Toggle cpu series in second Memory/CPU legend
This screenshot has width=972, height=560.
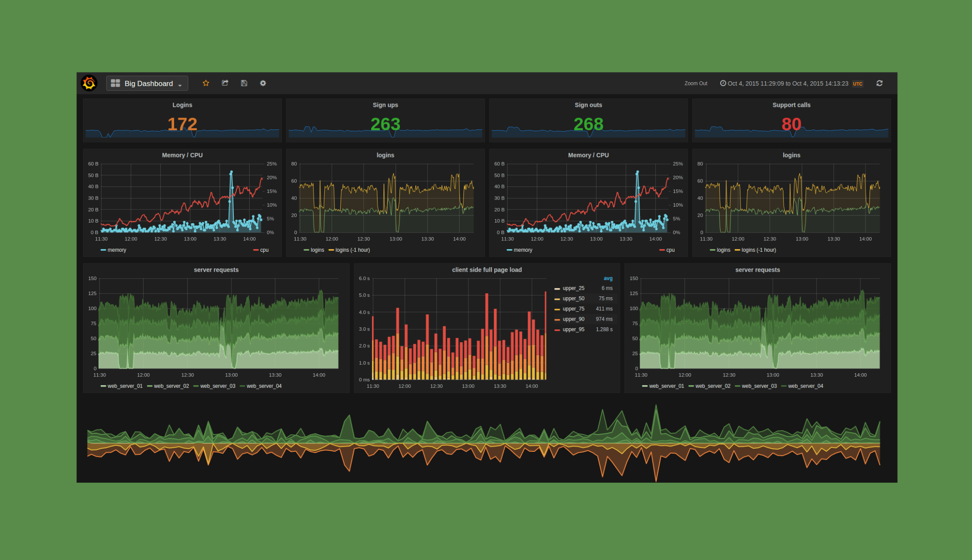667,250
